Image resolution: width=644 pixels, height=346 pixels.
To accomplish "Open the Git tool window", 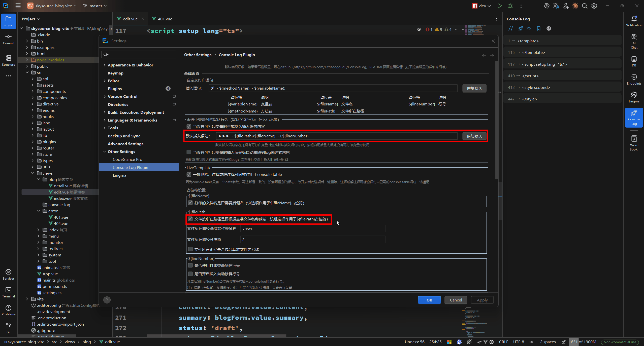I will pyautogui.click(x=9, y=328).
